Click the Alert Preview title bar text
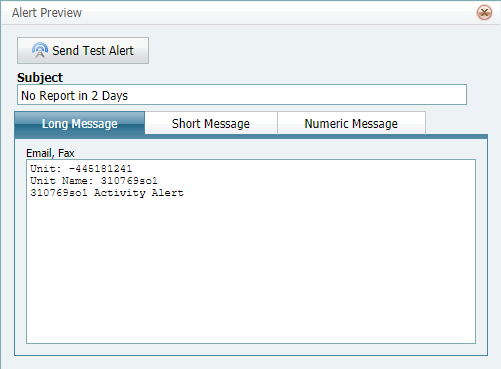 (47, 13)
